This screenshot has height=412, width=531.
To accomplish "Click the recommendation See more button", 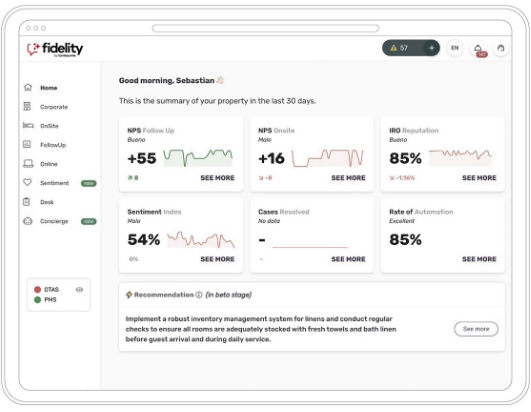I will (x=476, y=329).
